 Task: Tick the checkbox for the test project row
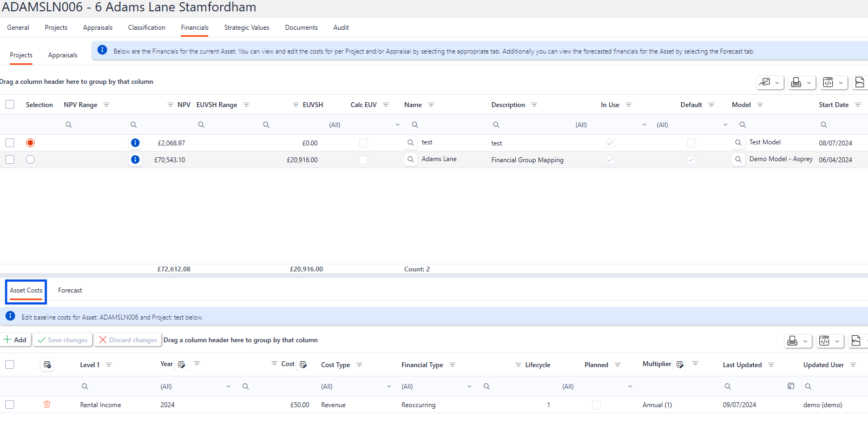10,143
